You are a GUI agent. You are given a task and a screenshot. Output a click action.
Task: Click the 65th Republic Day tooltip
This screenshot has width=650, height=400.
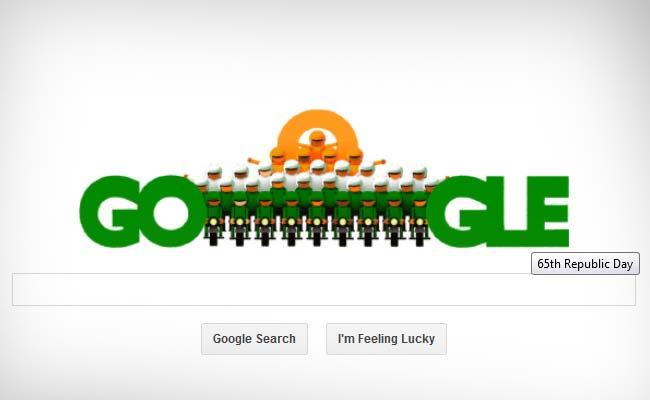pyautogui.click(x=585, y=264)
